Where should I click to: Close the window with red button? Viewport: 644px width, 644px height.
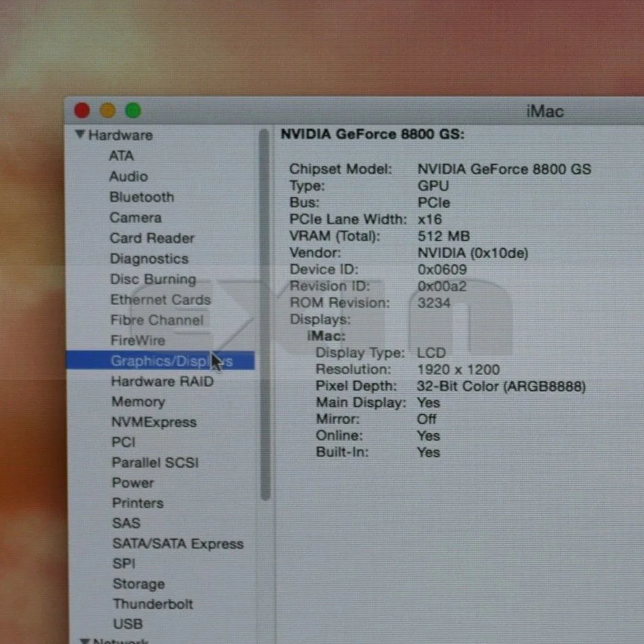(82, 110)
